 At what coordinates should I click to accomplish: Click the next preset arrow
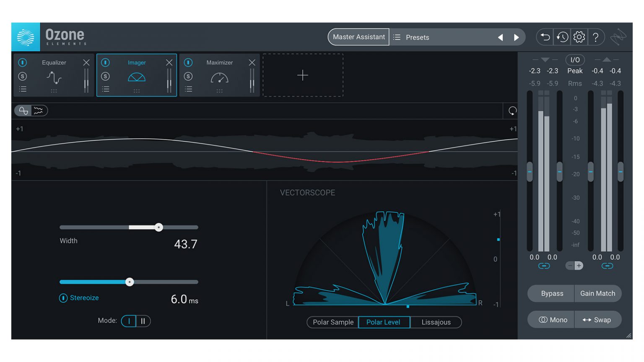point(517,37)
